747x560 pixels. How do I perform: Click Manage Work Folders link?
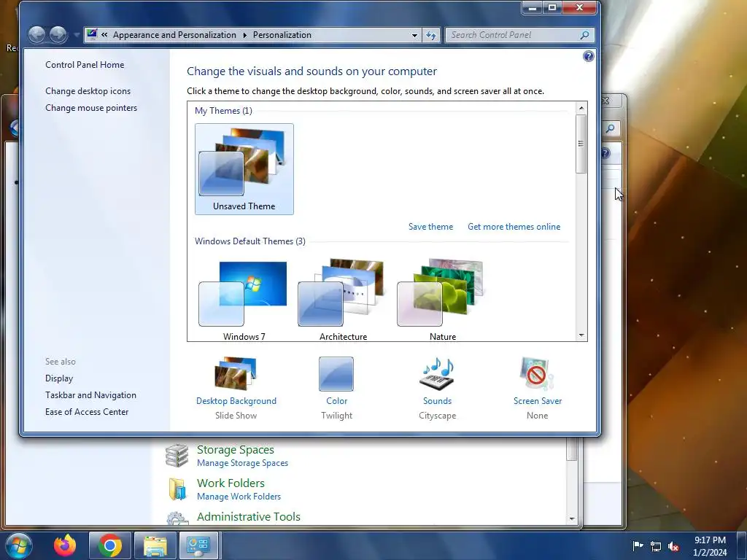coord(239,496)
